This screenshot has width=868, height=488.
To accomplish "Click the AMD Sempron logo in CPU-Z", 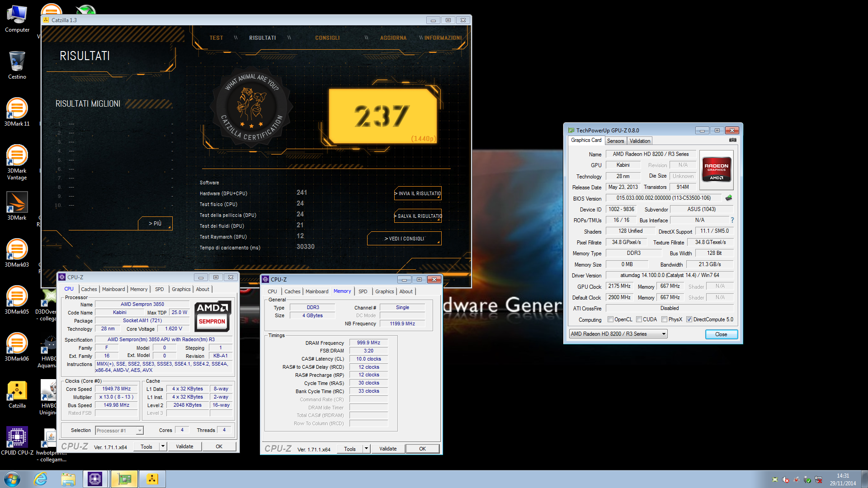I will click(x=213, y=316).
